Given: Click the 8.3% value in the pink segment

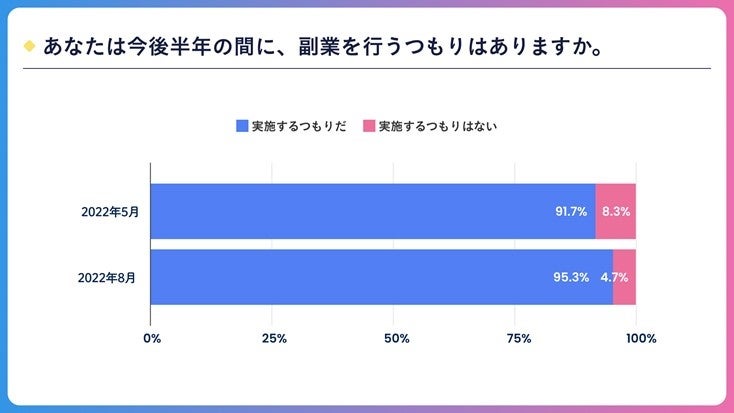Looking at the screenshot, I should (616, 212).
